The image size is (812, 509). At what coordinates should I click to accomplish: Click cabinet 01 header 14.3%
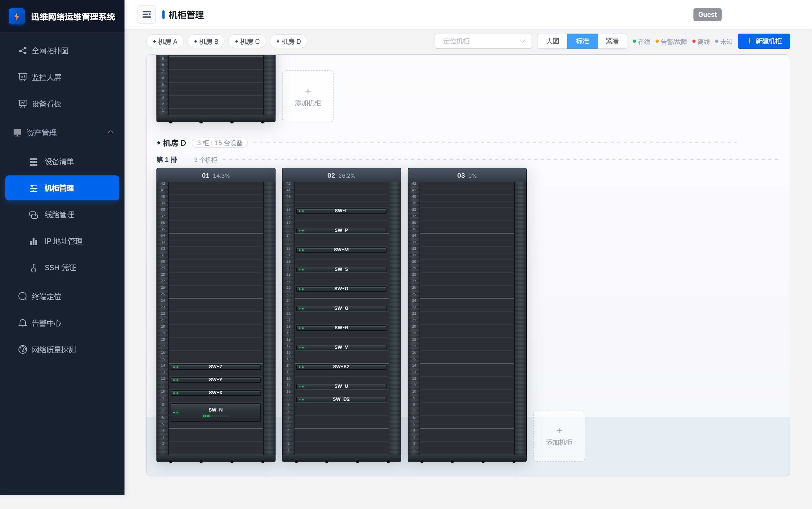point(216,175)
